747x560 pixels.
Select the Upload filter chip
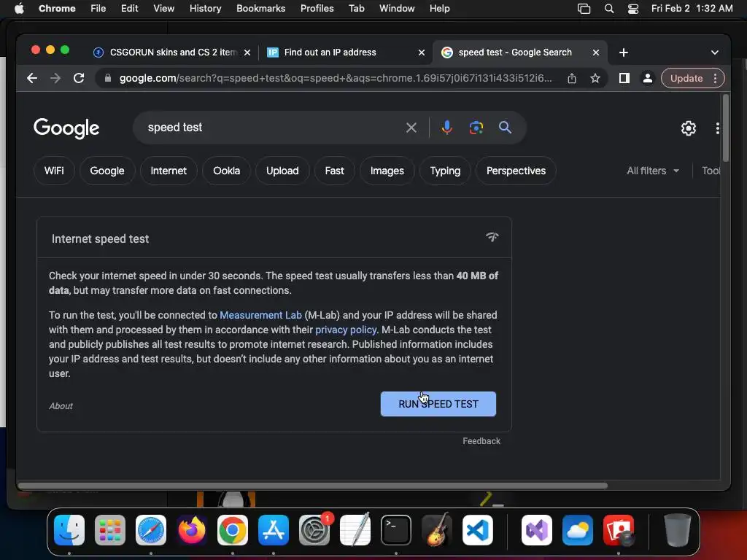tap(282, 171)
